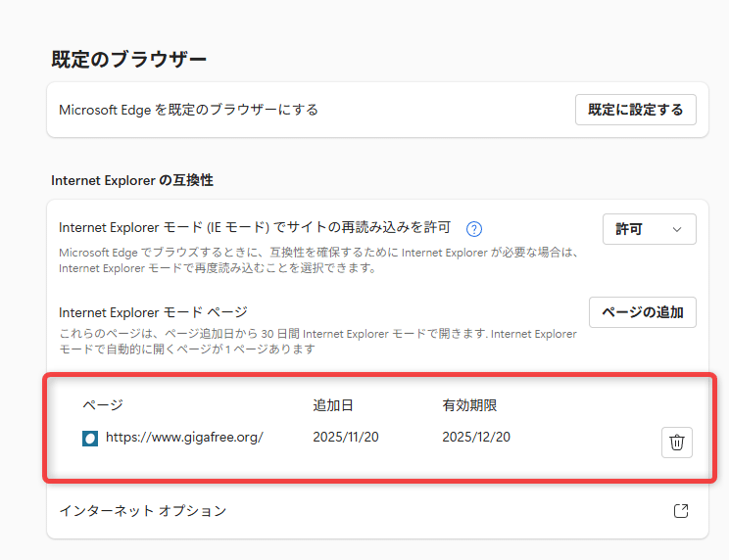Open the external link icon for インターネット オプション

(680, 511)
